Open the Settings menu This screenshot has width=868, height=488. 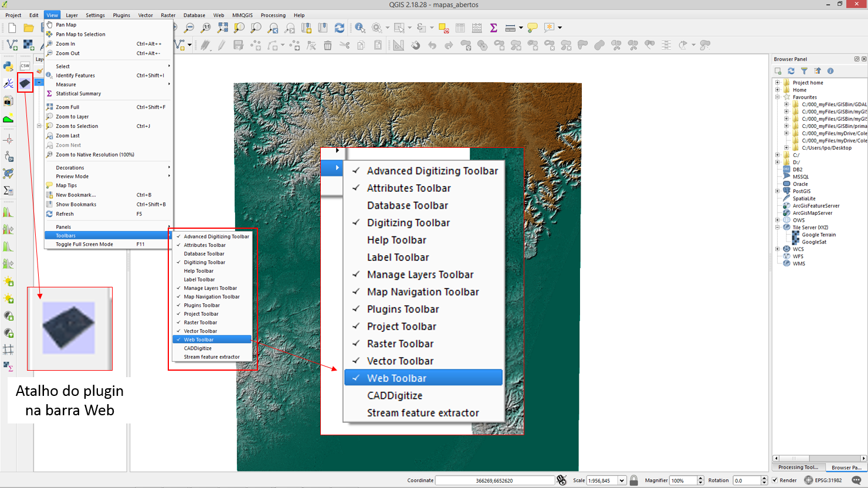(95, 15)
